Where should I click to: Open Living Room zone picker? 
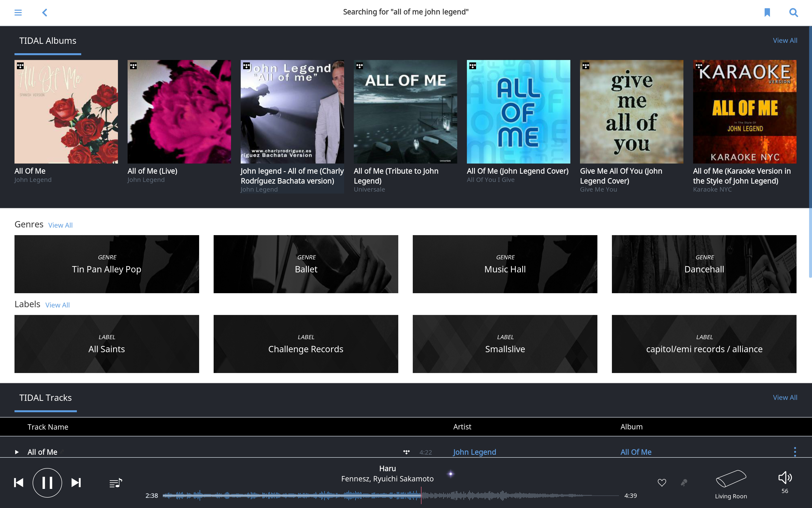point(731,485)
